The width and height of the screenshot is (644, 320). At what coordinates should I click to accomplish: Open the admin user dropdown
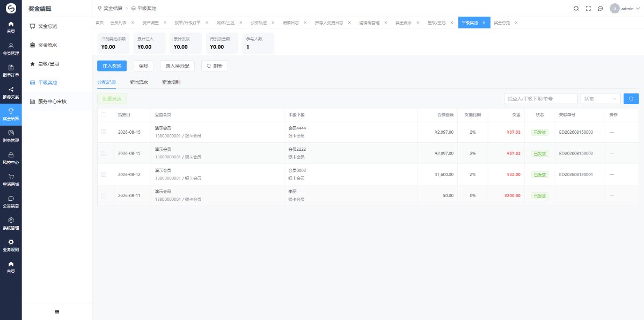[x=625, y=9]
